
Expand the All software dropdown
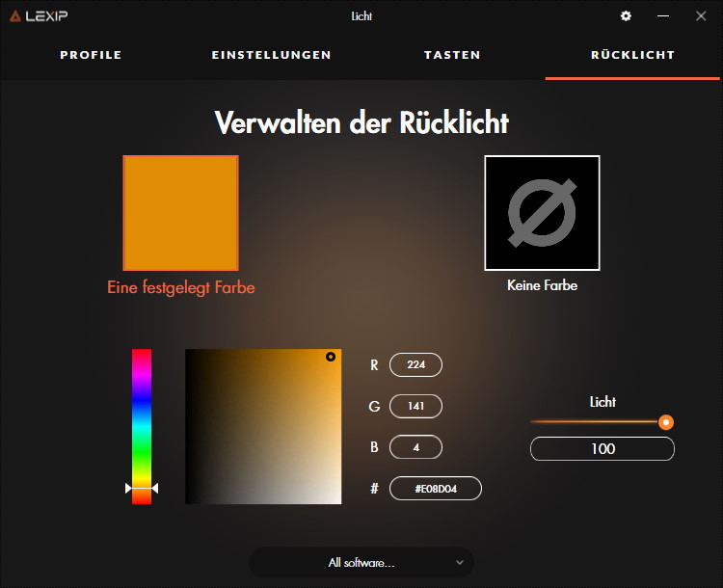361,562
